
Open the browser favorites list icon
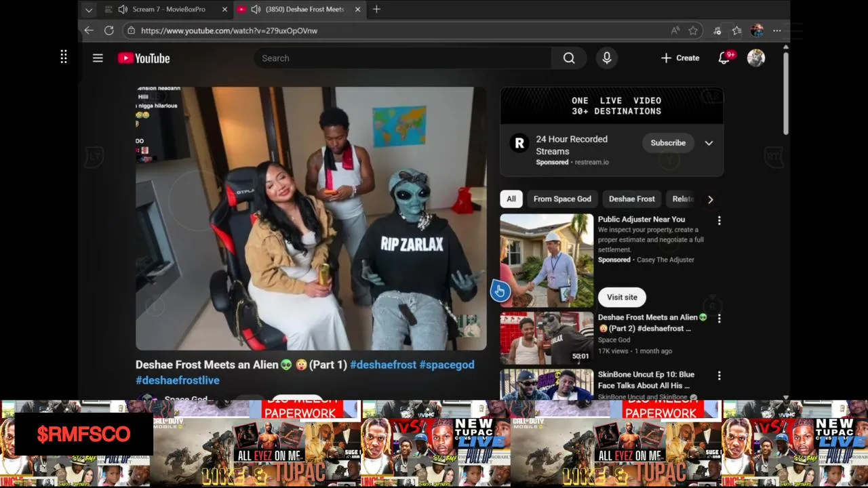tap(737, 30)
